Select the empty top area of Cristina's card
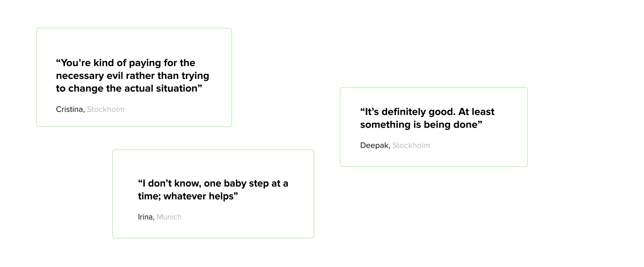Viewport: 644px width, 267px height. [x=134, y=42]
